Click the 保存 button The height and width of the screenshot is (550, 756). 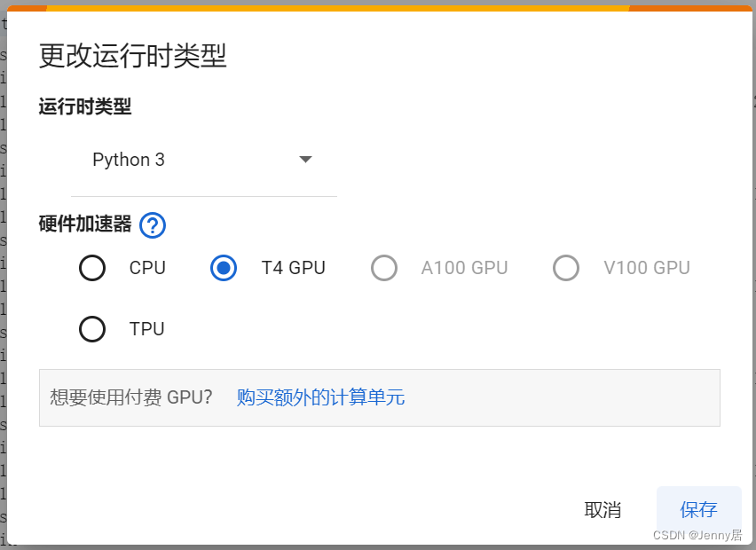coord(698,509)
